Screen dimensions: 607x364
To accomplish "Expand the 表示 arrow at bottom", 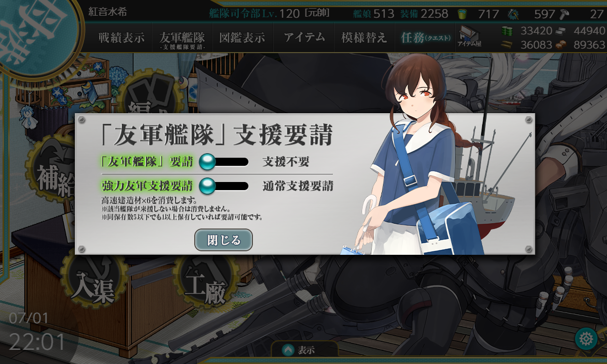I will [305, 350].
